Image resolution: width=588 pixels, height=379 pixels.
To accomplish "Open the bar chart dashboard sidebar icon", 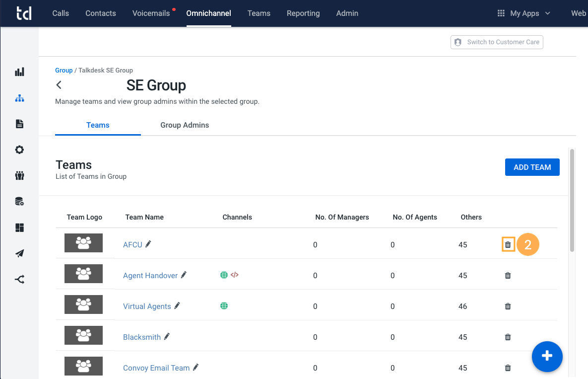I will 19,72.
